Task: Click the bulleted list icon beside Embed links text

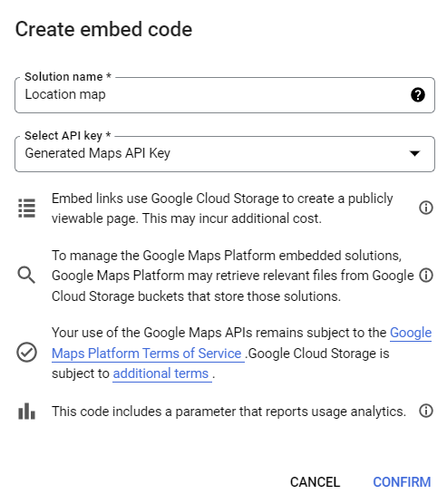Action: (26, 208)
